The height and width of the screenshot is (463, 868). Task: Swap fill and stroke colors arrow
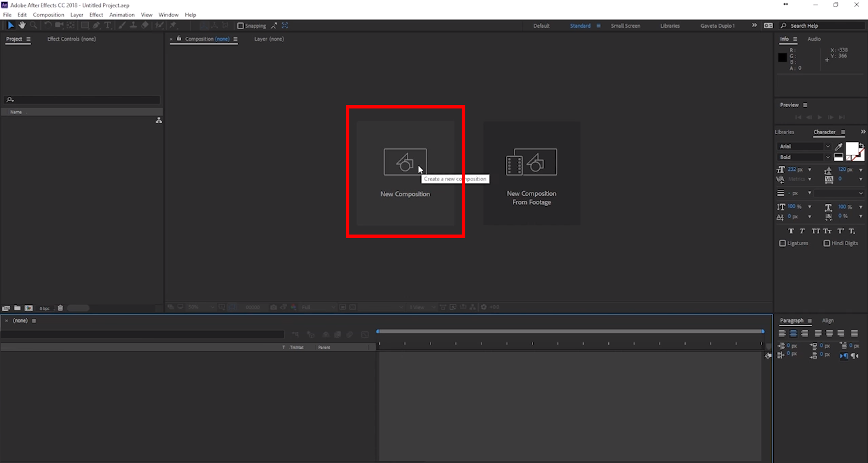tap(862, 144)
